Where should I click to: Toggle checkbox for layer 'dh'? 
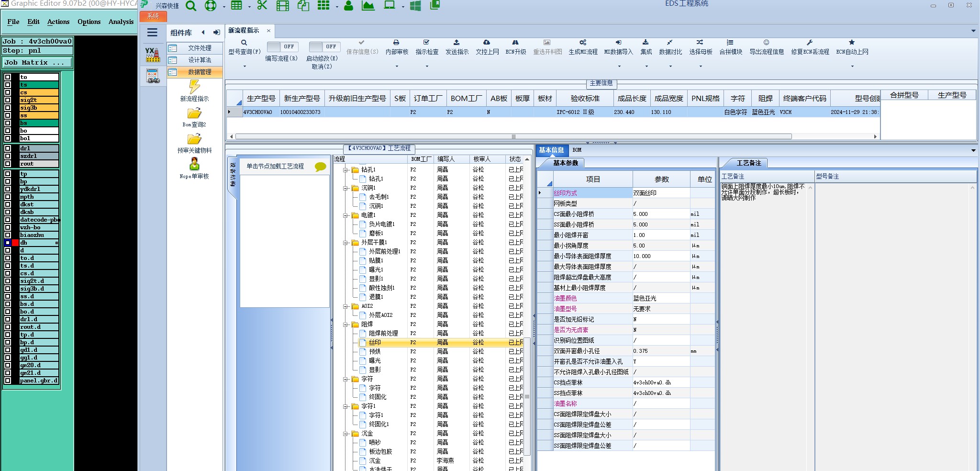(x=8, y=243)
